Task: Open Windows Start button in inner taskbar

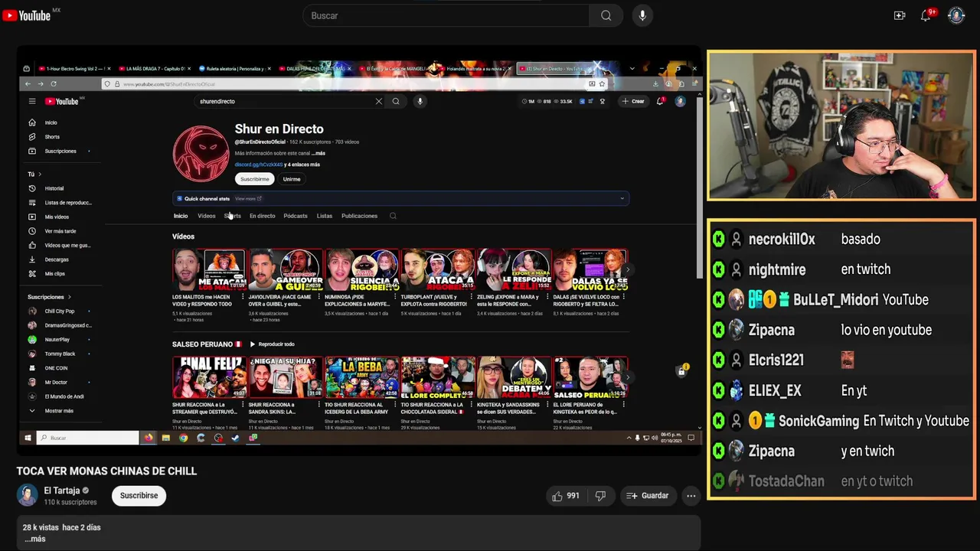Action: [28, 438]
